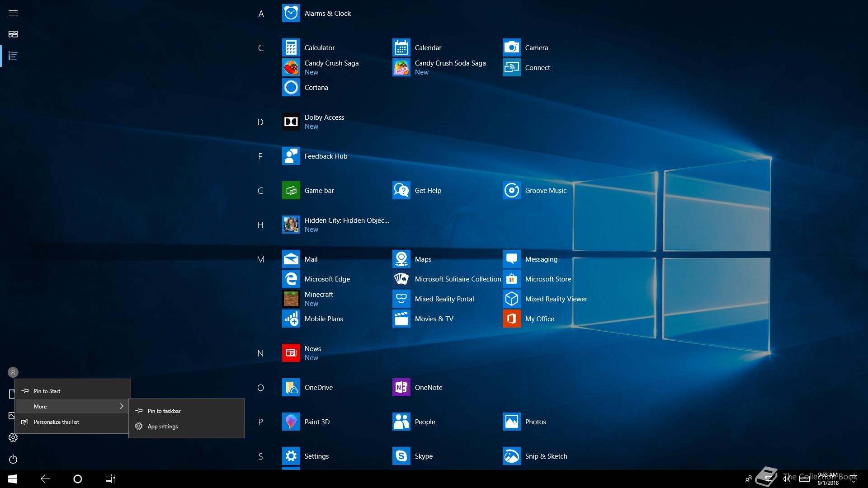The height and width of the screenshot is (488, 868).
Task: Select Pin to taskbar option
Action: point(187,411)
